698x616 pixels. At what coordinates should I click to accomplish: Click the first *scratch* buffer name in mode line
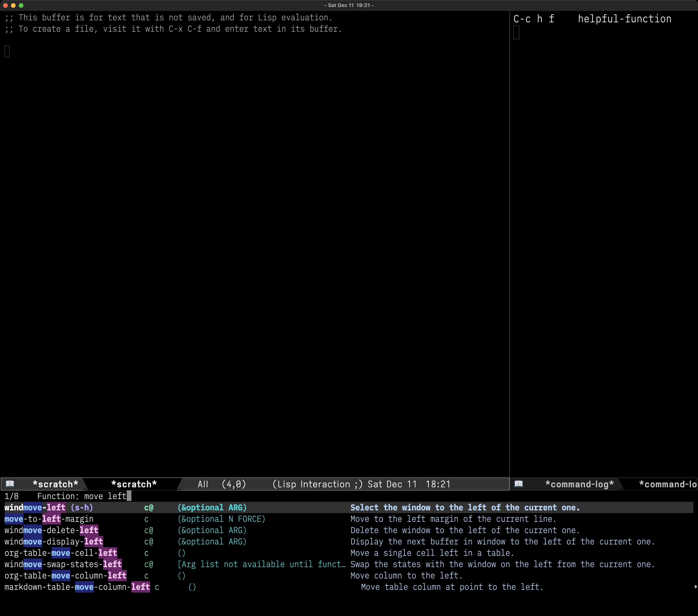55,484
